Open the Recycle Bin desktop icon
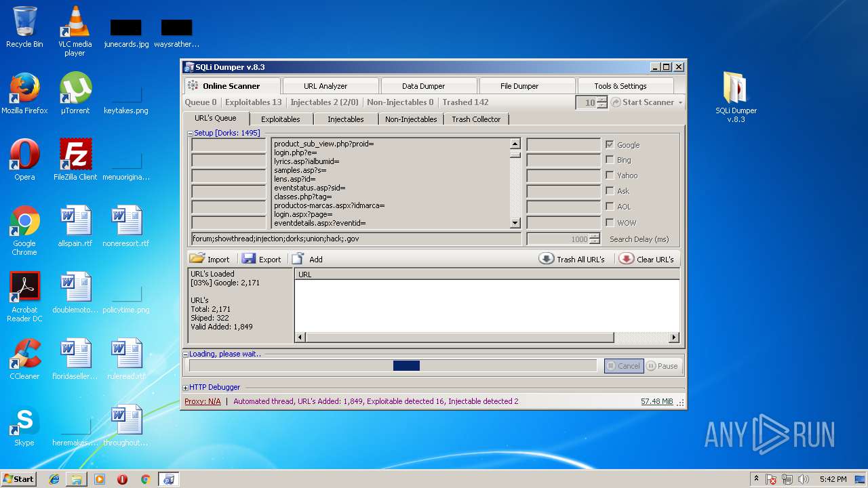 (24, 27)
